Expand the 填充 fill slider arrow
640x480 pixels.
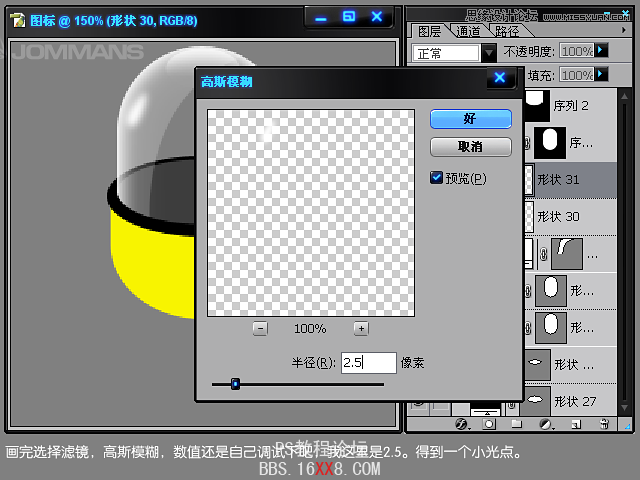coord(601,74)
